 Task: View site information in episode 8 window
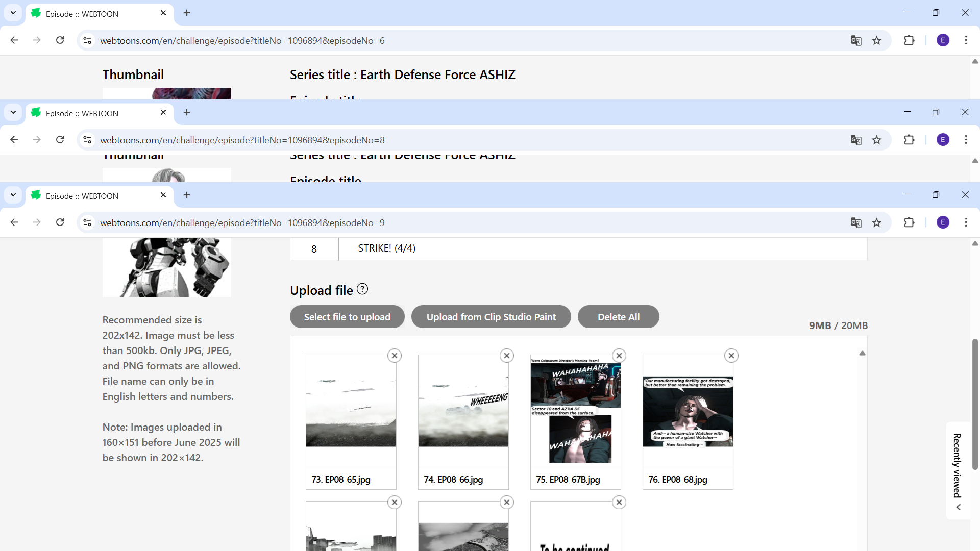[87, 140]
